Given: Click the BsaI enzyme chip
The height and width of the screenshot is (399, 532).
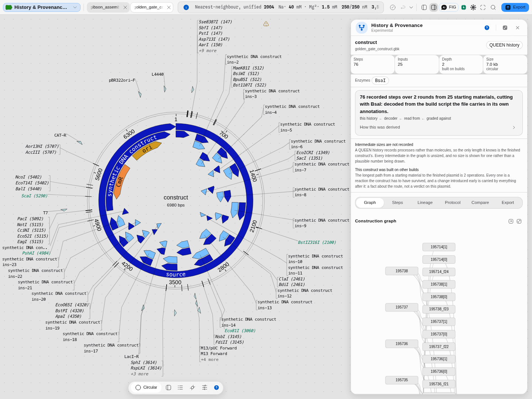Looking at the screenshot, I should [x=380, y=81].
